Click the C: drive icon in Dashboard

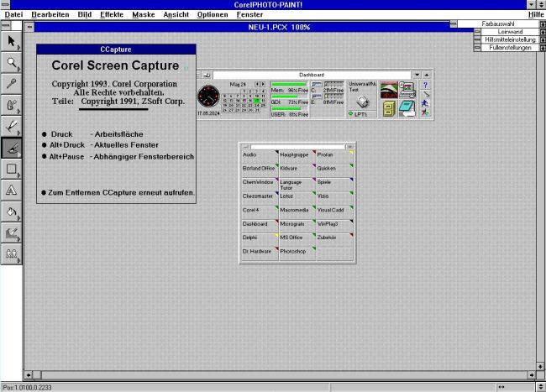316,85
